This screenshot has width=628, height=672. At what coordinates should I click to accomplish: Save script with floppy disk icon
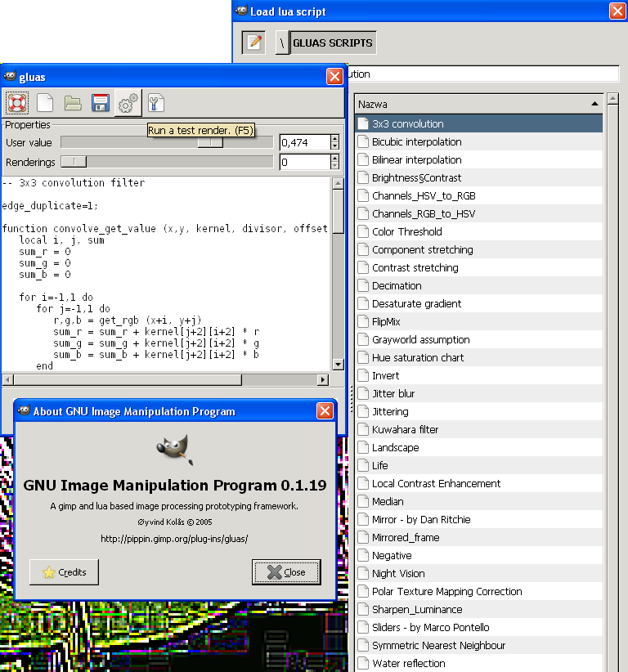coord(101,103)
